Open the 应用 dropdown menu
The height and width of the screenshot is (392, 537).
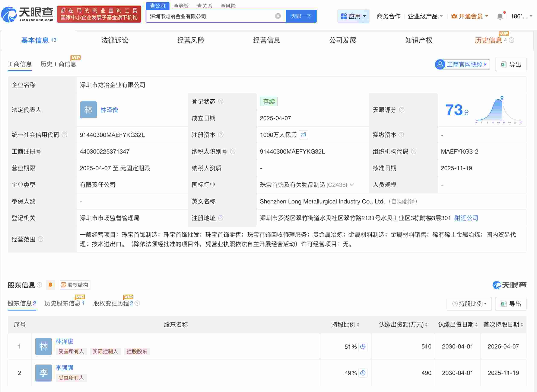click(353, 16)
